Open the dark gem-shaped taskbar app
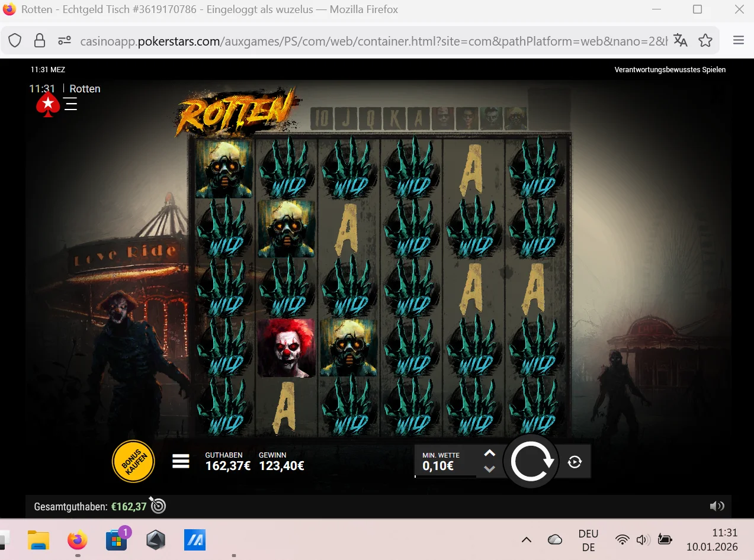The image size is (754, 560). (156, 540)
